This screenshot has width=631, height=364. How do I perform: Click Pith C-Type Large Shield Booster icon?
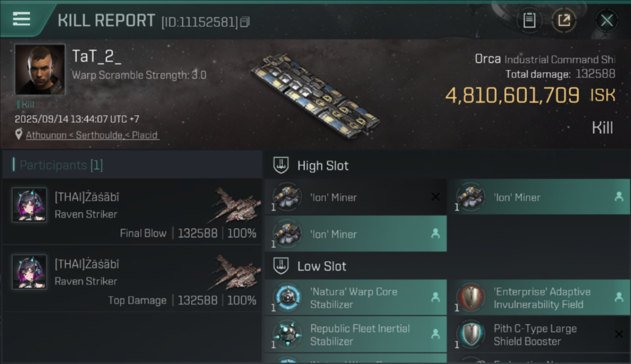(x=471, y=334)
